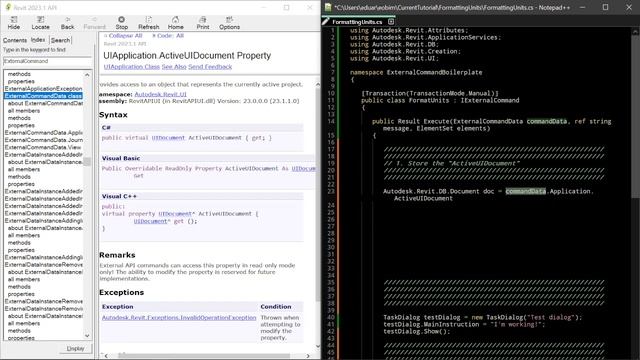640x360 pixels.
Task: Click the See Also link
Action: (174, 67)
